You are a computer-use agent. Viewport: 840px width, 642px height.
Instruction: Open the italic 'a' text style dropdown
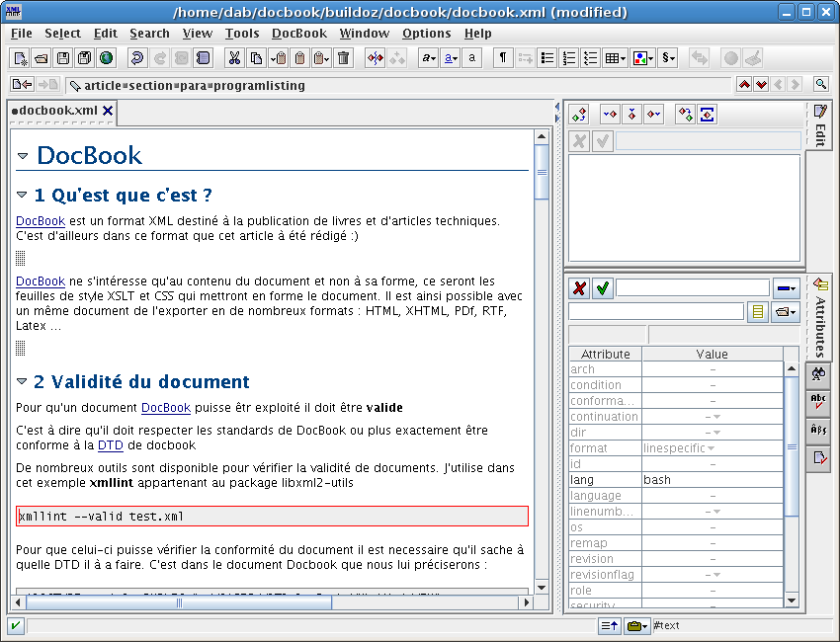(429, 58)
